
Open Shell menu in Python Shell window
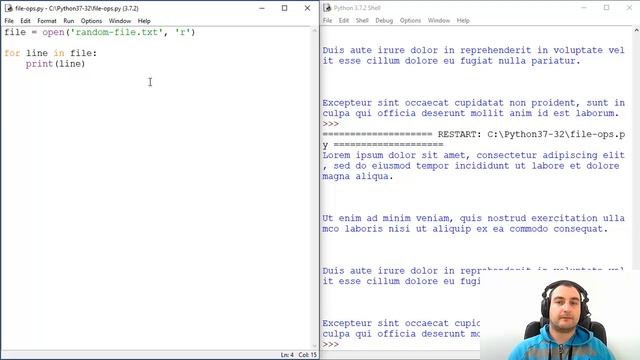pyautogui.click(x=362, y=20)
